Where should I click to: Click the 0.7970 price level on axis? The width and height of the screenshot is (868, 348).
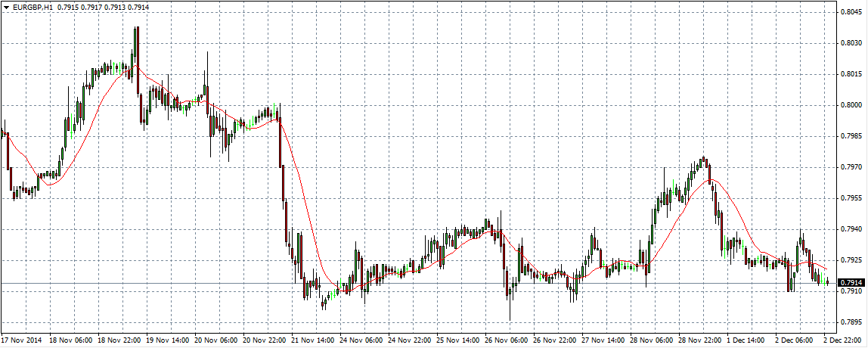pos(853,167)
